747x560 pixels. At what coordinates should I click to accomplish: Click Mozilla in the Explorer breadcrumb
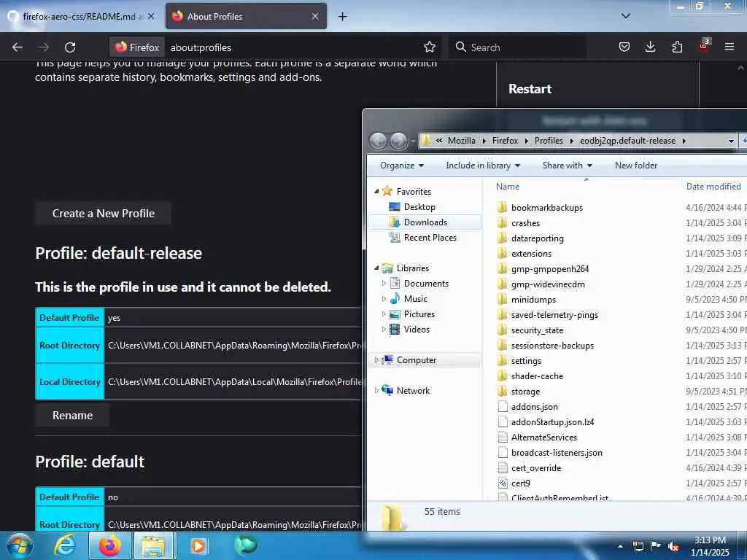coord(461,141)
